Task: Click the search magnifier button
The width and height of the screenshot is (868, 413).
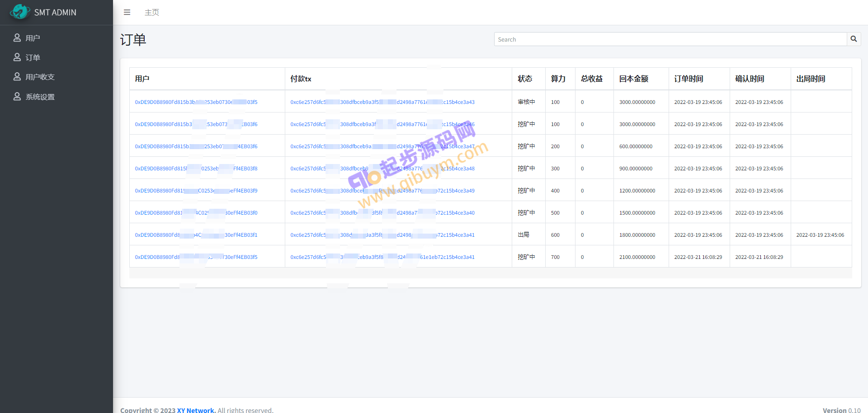Action: pos(854,39)
